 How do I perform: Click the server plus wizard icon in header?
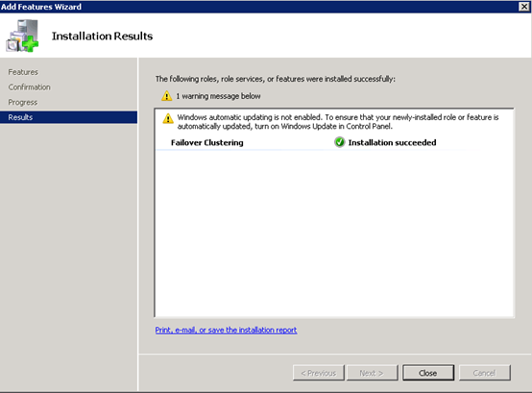coord(22,36)
